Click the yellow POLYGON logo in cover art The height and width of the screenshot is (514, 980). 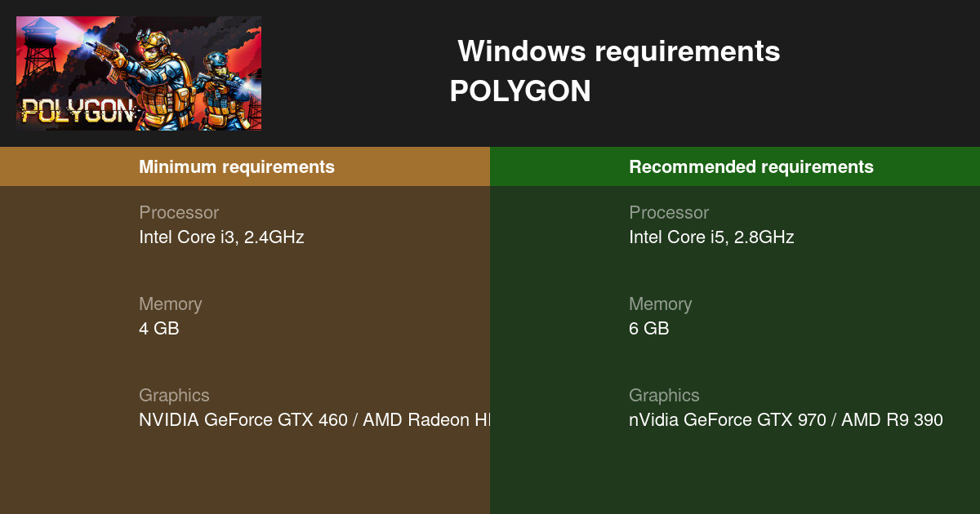[x=77, y=111]
